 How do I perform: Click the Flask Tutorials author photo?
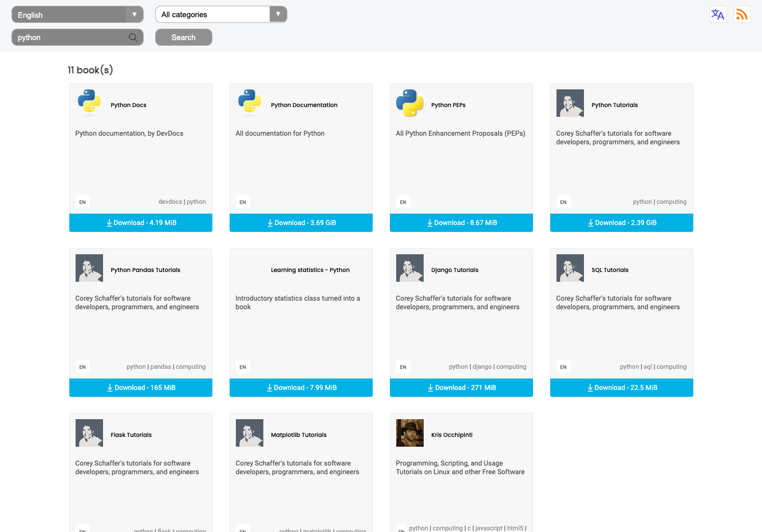[x=89, y=433]
